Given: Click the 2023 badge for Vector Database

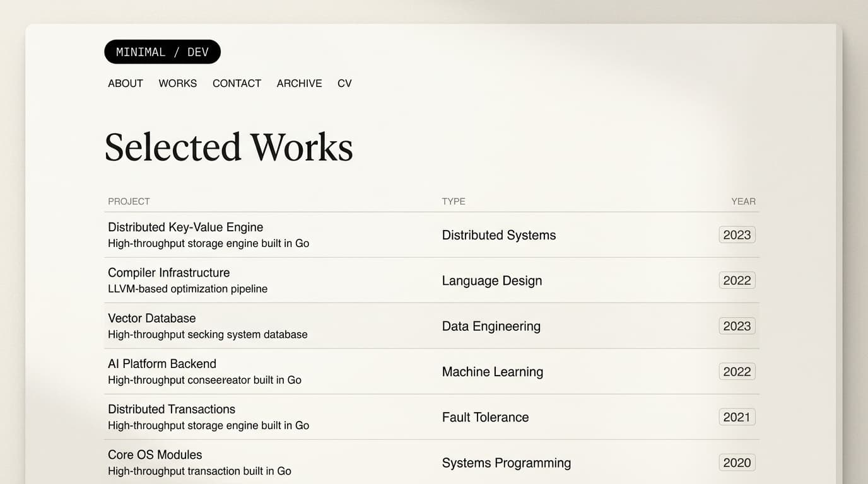Looking at the screenshot, I should click(x=737, y=326).
